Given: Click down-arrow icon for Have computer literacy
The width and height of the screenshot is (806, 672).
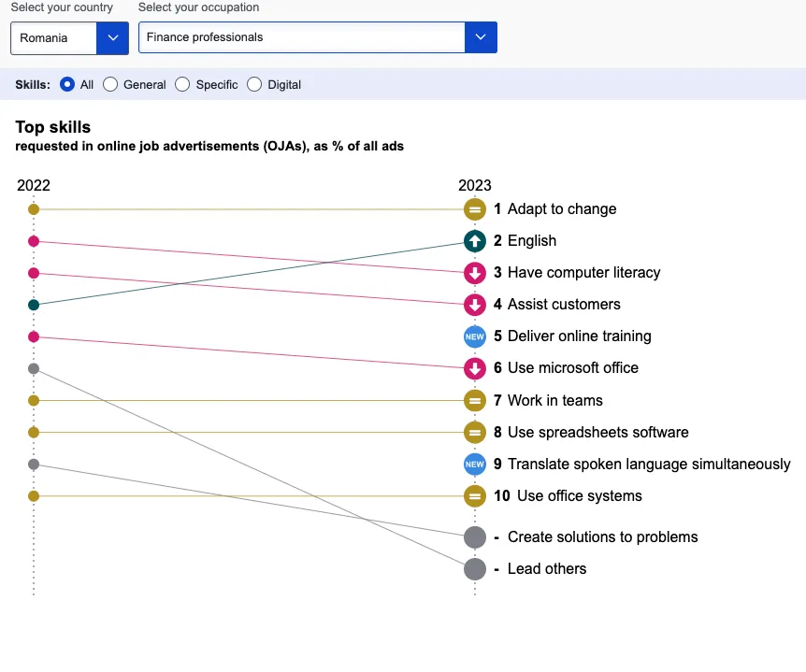Looking at the screenshot, I should (475, 273).
